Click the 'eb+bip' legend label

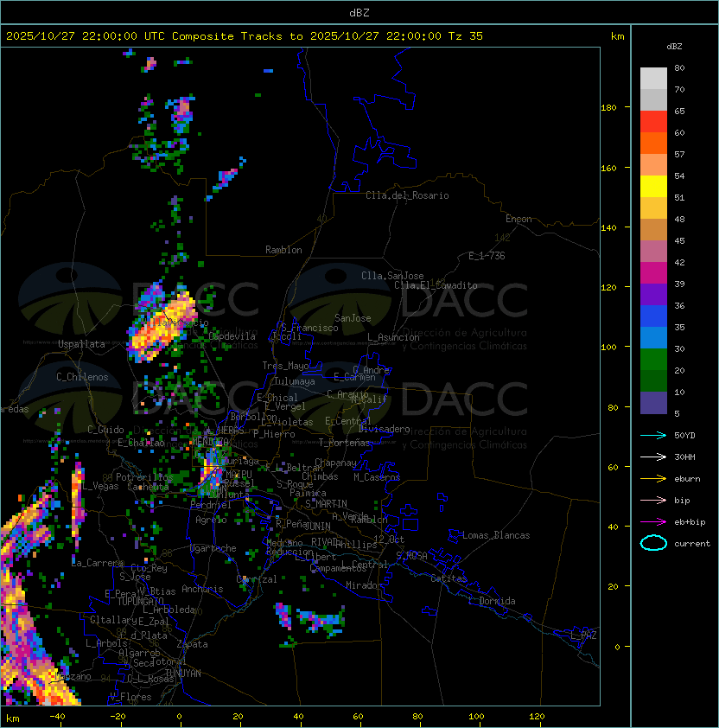[690, 522]
